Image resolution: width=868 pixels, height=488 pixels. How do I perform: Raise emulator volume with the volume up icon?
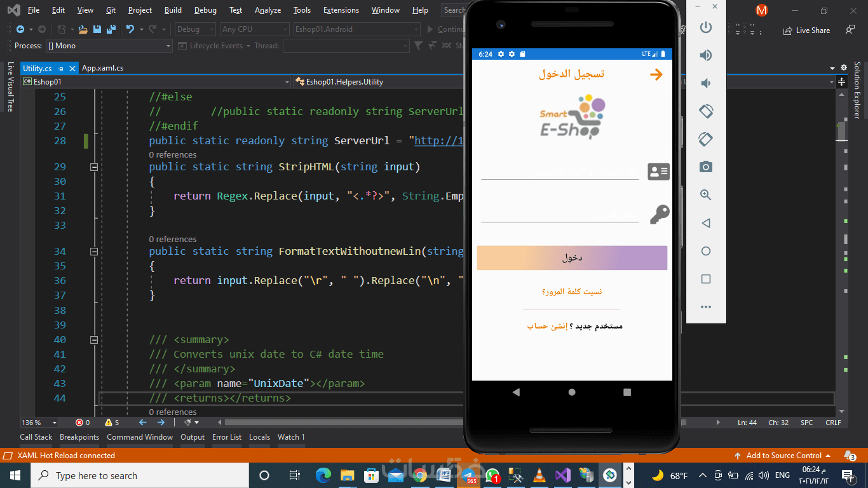705,55
